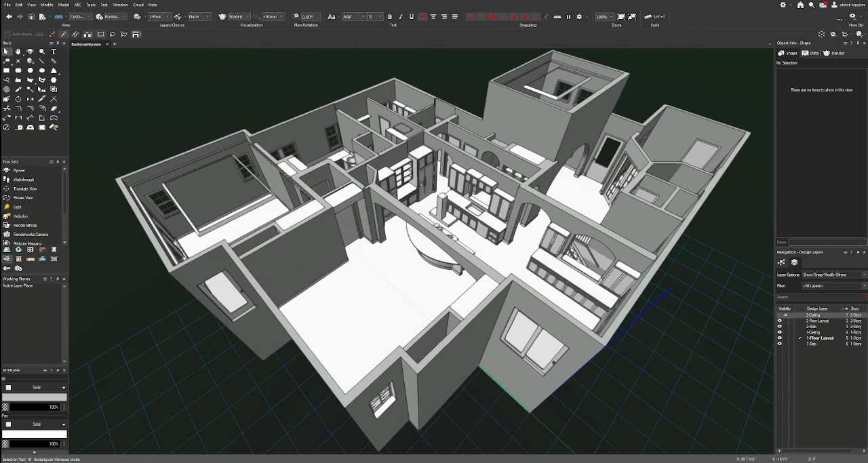Select the Pan hand tool
This screenshot has height=463, width=868.
(x=18, y=52)
